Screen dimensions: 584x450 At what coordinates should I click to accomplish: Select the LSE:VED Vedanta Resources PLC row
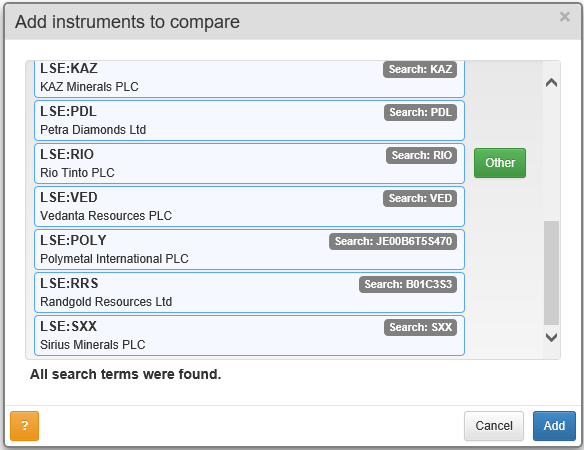pyautogui.click(x=249, y=207)
